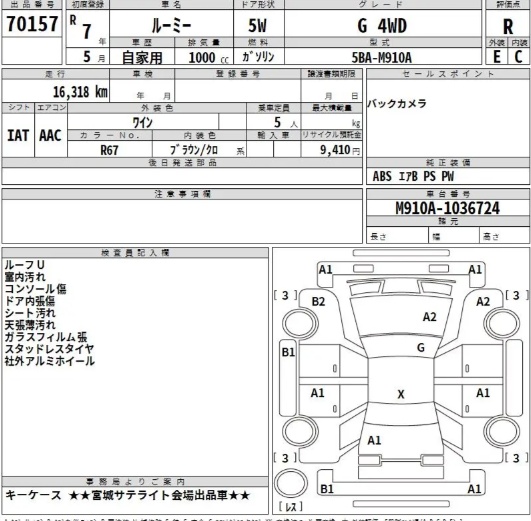The height and width of the screenshot is (521, 531).
Task: Click the spare tire circle icon
Action: coord(291,484)
